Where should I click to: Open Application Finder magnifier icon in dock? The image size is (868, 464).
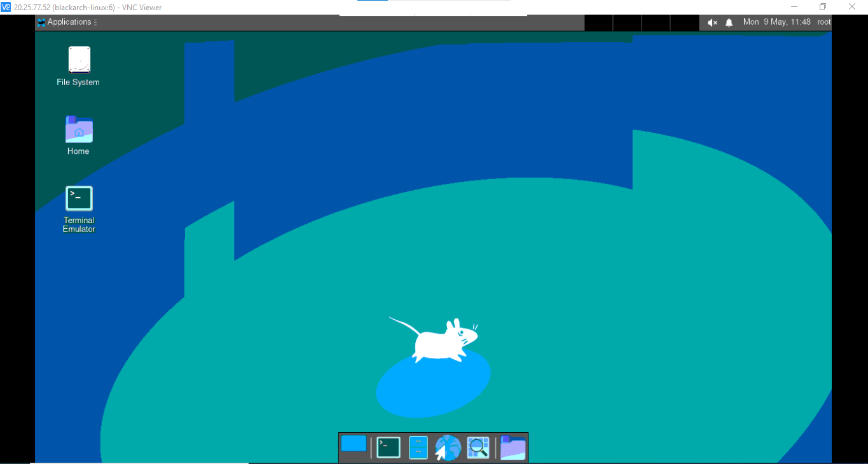(x=478, y=447)
